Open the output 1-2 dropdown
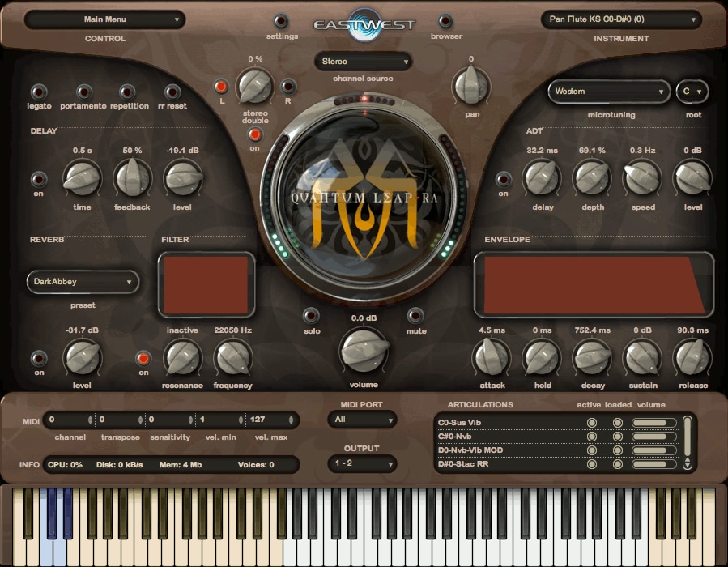 pos(362,463)
